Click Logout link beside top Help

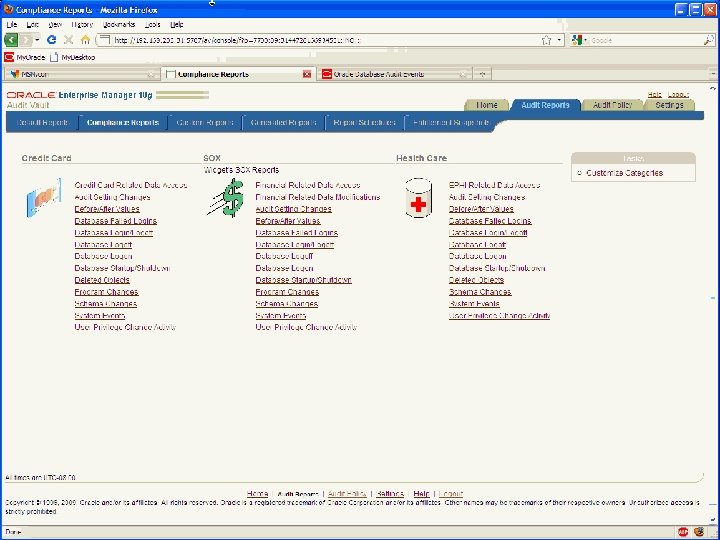[678, 94]
